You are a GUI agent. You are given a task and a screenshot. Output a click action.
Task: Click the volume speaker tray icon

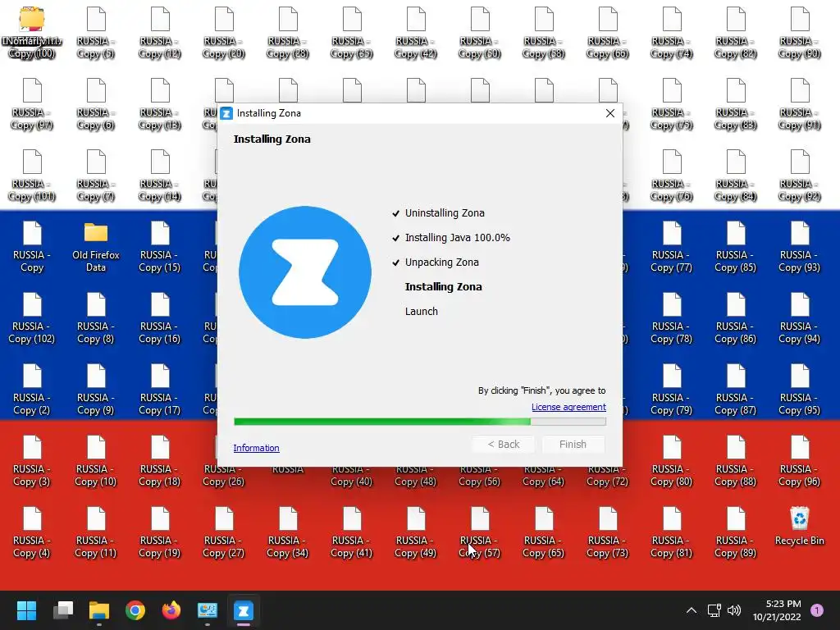(734, 610)
